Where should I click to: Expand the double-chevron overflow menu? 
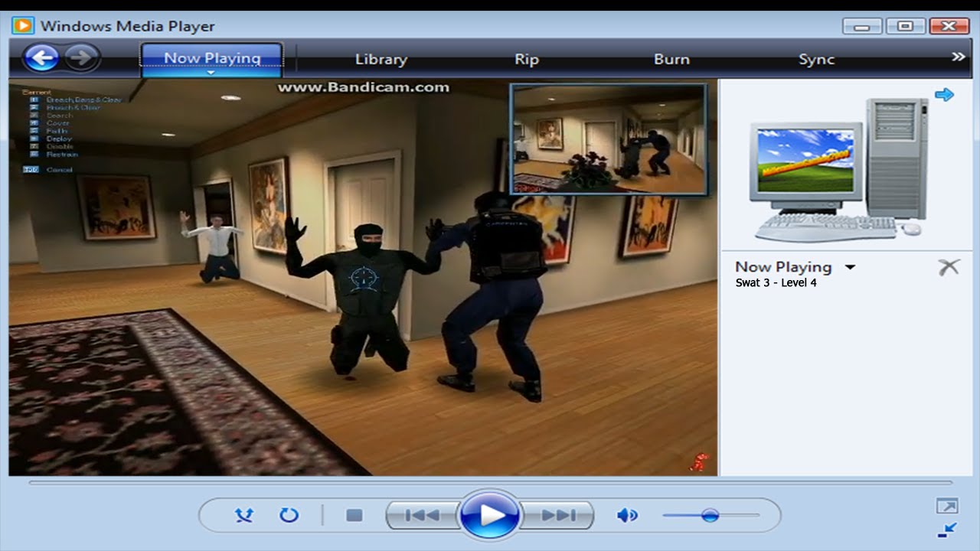(958, 57)
